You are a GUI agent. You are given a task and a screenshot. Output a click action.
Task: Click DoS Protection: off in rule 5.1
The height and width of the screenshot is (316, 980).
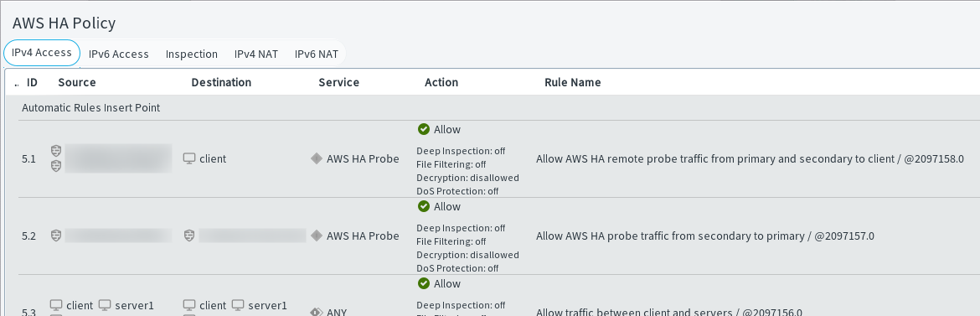457,191
